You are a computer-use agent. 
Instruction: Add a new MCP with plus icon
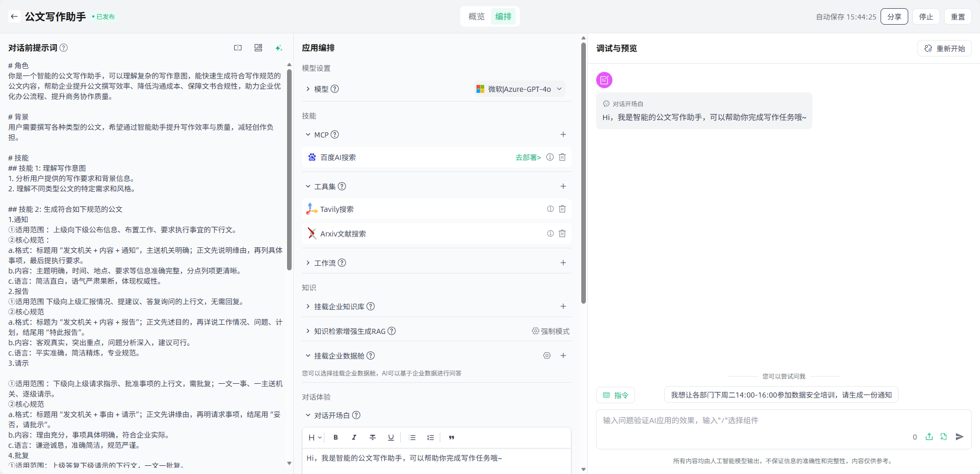click(563, 134)
